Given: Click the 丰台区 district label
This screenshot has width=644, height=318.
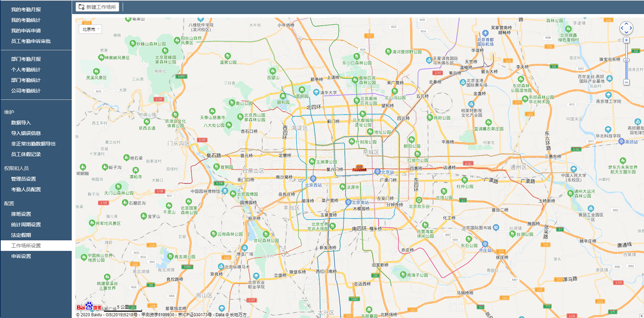Looking at the screenshot, I should [291, 208].
